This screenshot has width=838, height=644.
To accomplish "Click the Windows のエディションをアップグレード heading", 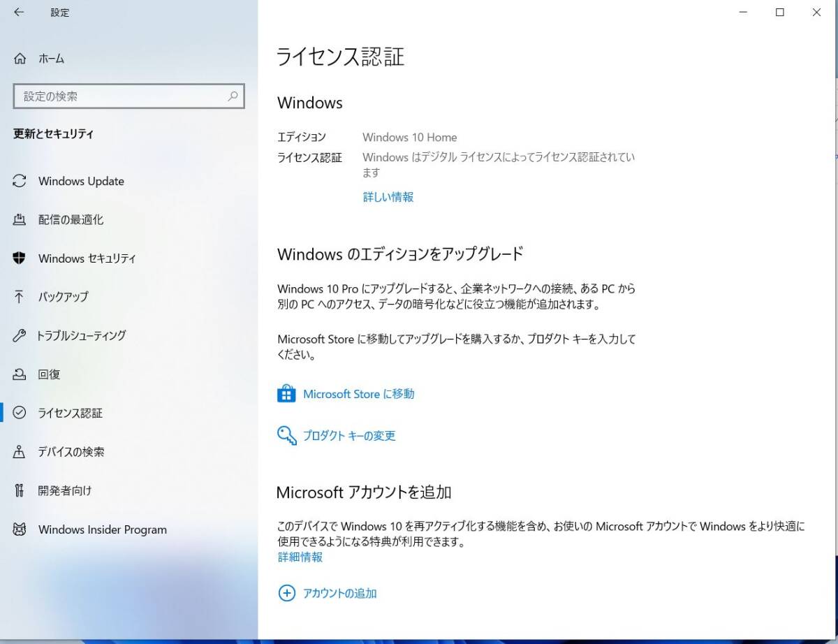I will 400,254.
